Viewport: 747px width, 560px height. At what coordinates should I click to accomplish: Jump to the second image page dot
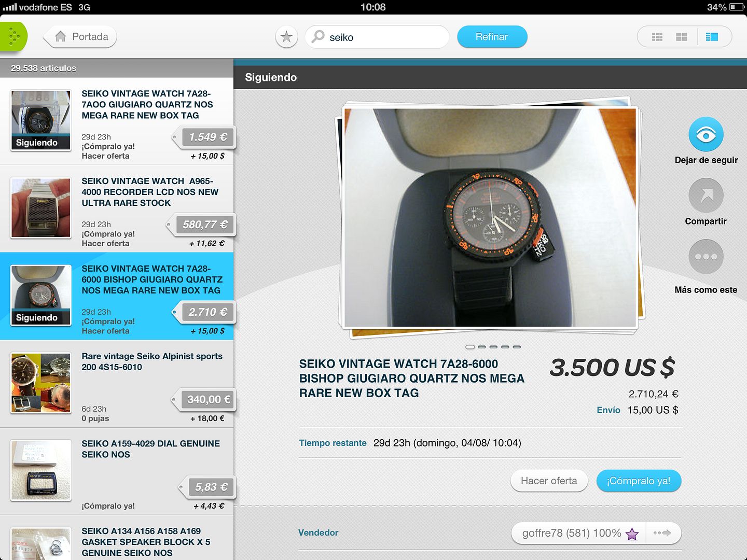tap(482, 347)
